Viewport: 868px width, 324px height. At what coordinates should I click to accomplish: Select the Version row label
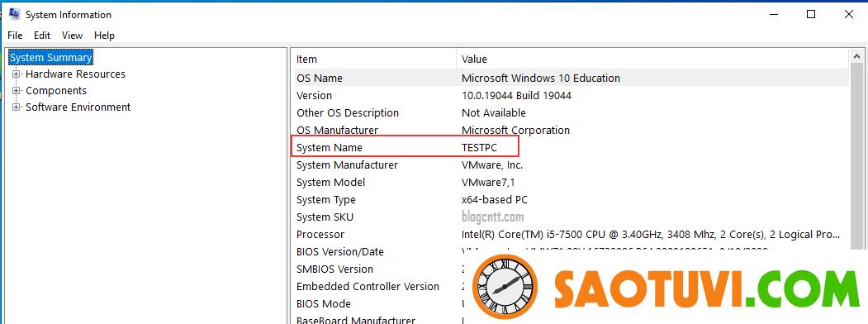314,95
